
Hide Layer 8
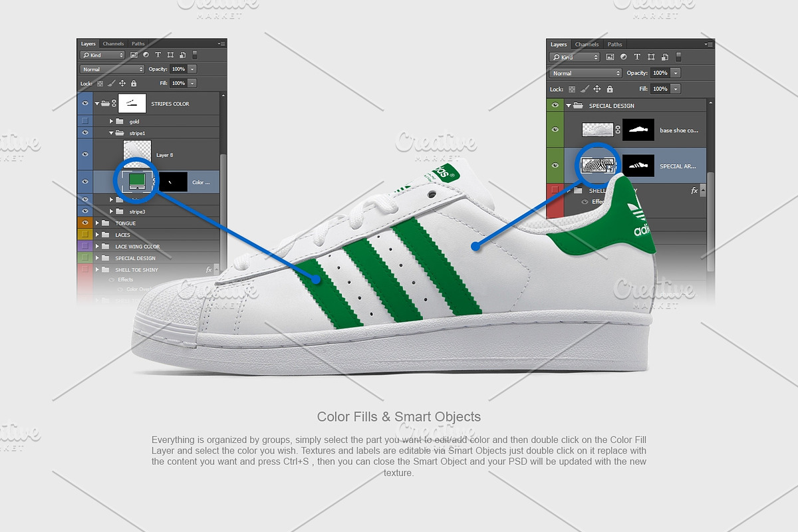click(x=84, y=154)
